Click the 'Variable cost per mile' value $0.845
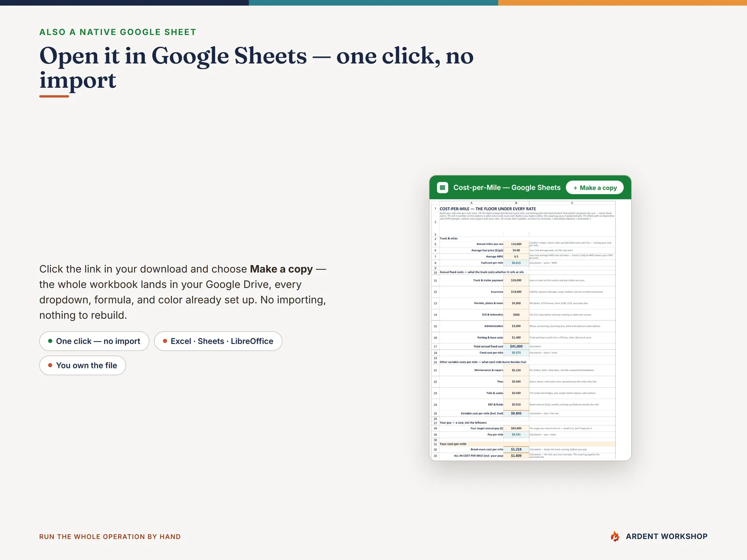 coord(516,413)
